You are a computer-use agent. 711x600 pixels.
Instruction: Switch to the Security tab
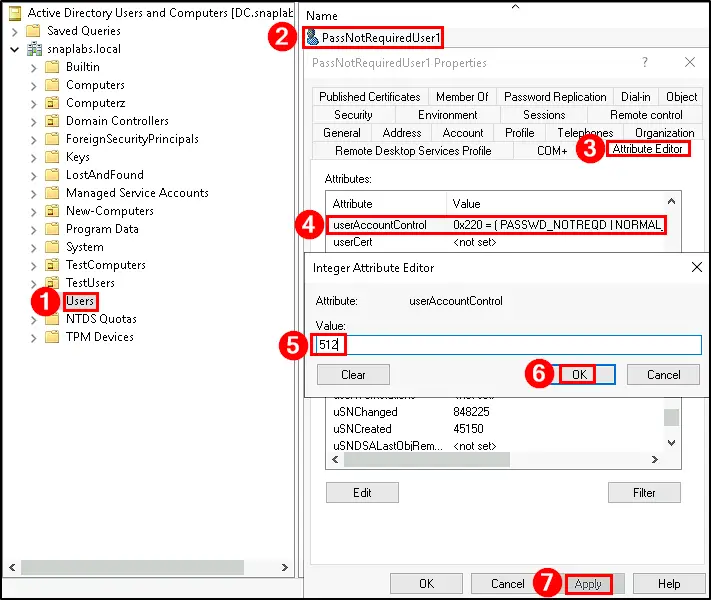[353, 115]
